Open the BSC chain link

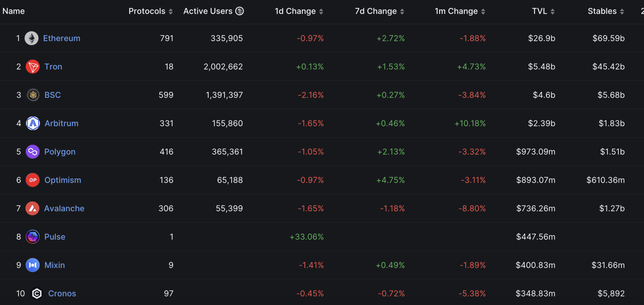[53, 95]
